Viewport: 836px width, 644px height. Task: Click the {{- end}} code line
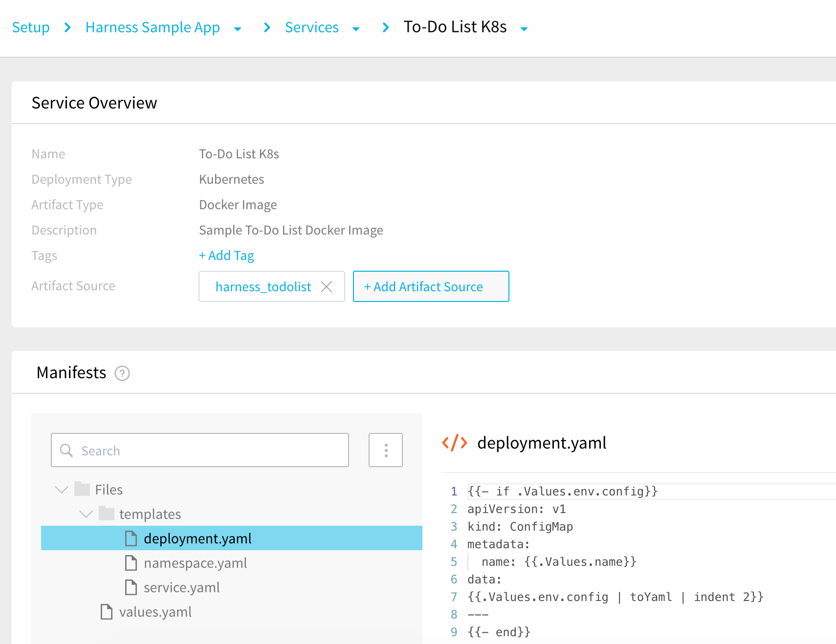coord(499,632)
